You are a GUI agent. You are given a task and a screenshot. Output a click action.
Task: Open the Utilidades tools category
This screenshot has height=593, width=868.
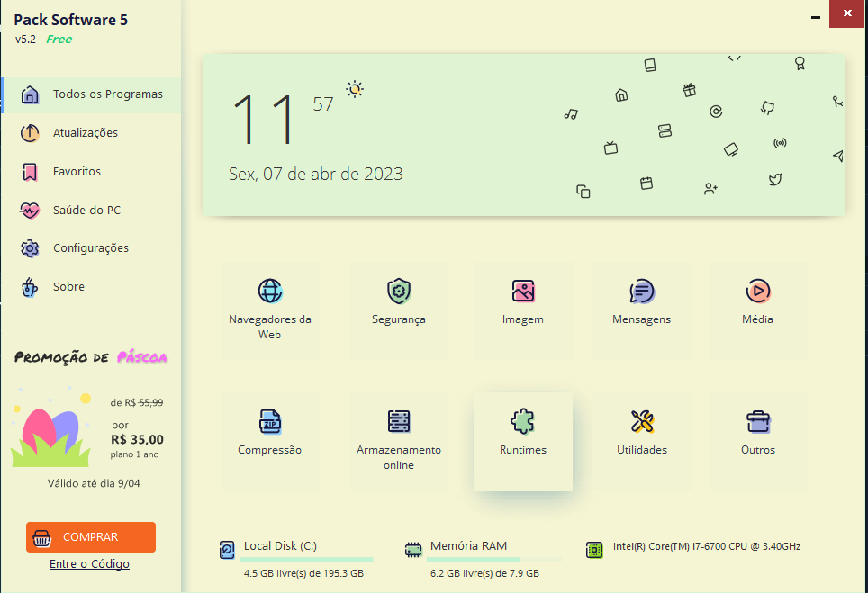642,442
